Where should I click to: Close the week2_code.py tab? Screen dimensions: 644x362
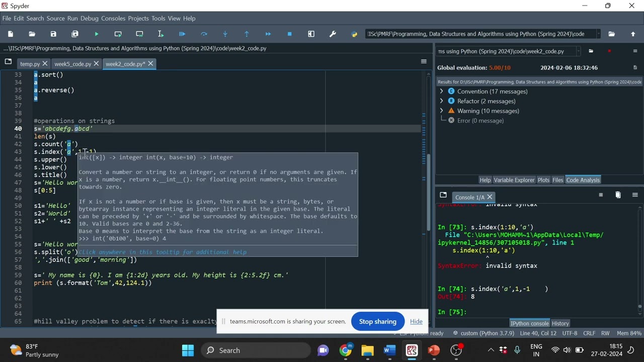pos(150,64)
